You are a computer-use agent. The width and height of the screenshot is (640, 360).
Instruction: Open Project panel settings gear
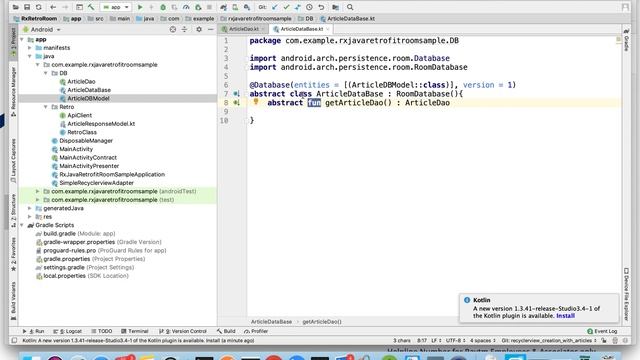tap(199, 29)
